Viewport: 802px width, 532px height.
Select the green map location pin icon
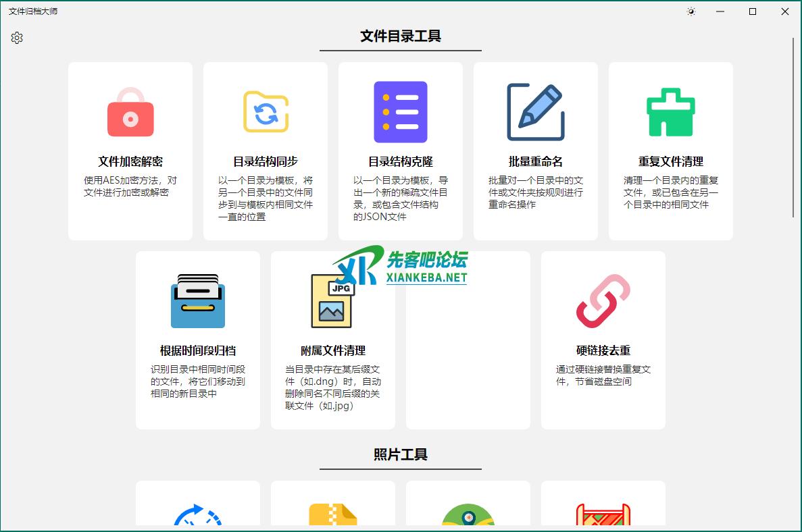point(468,516)
